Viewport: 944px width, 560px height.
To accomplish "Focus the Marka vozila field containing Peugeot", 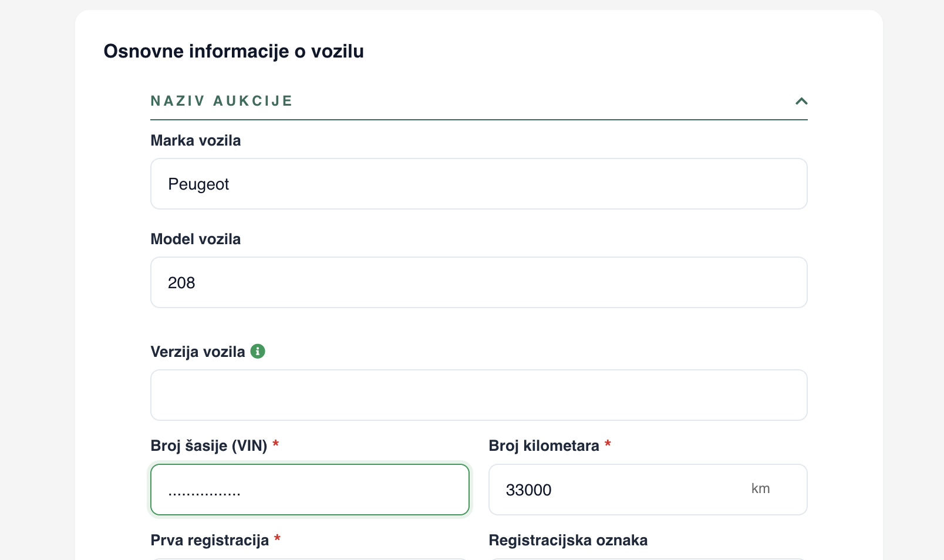I will pos(479,184).
